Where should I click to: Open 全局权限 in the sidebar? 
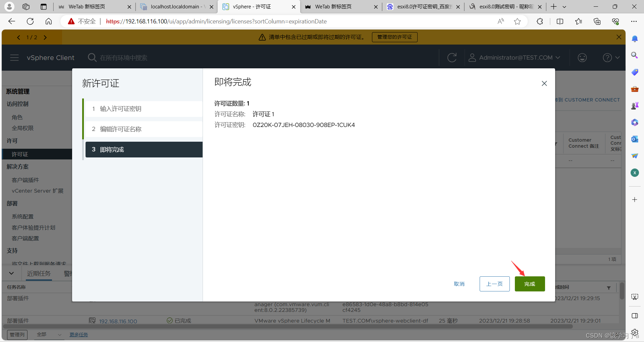[22, 128]
